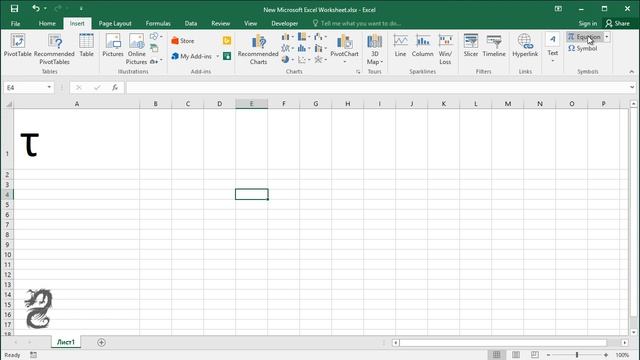Viewport: 640px width, 360px height.
Task: Click zoom out minus button
Action: [x=549, y=355]
